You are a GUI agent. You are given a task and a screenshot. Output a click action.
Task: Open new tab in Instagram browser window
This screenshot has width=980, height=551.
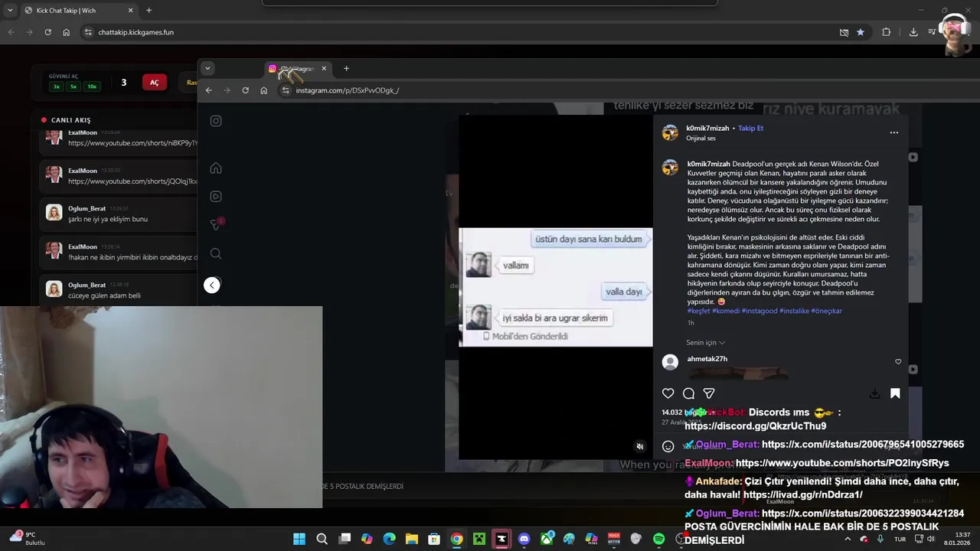click(x=346, y=69)
